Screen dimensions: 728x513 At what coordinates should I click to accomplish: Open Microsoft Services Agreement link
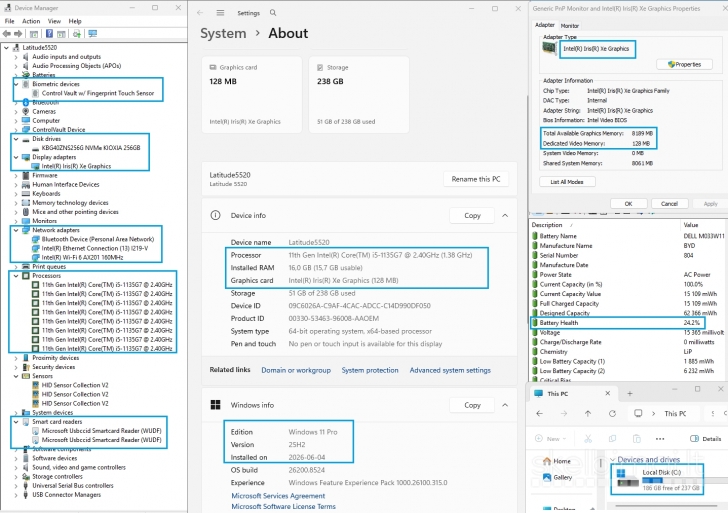(278, 496)
